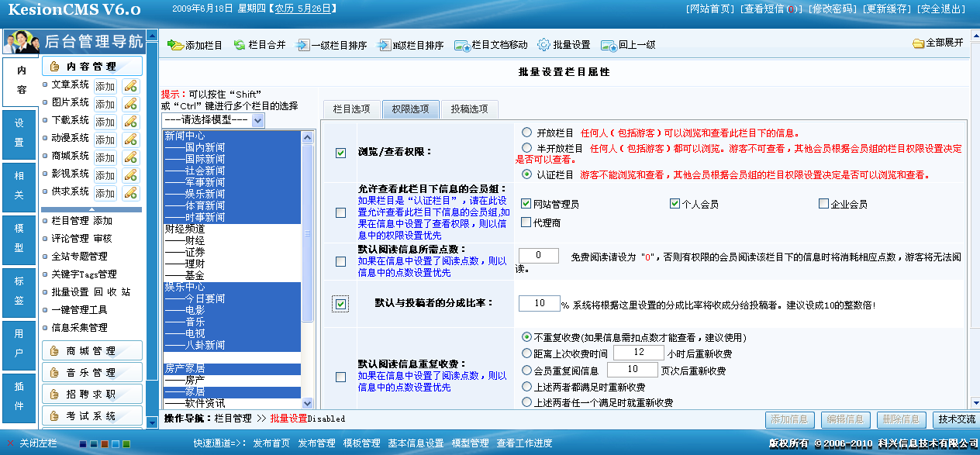Image resolution: width=980 pixels, height=455 pixels.
Task: Check the 企业会员 checkbox
Action: 823,204
